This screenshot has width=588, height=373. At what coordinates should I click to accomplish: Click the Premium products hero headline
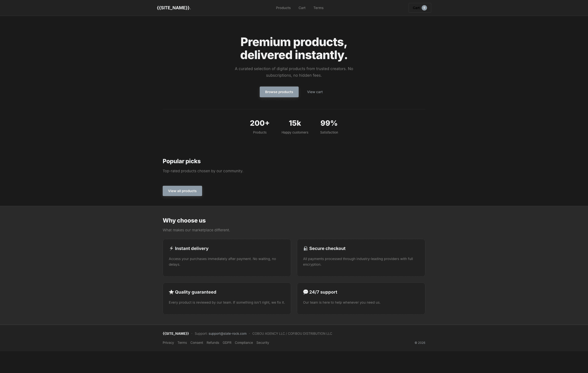click(294, 48)
